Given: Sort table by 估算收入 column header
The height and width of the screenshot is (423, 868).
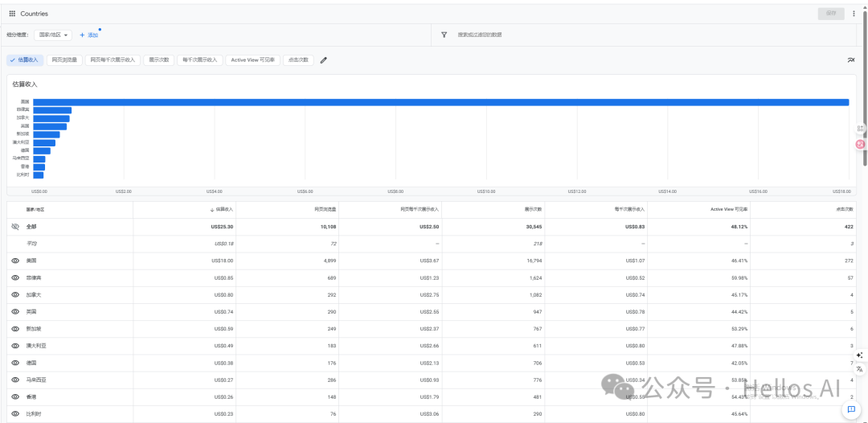Looking at the screenshot, I should 222,209.
